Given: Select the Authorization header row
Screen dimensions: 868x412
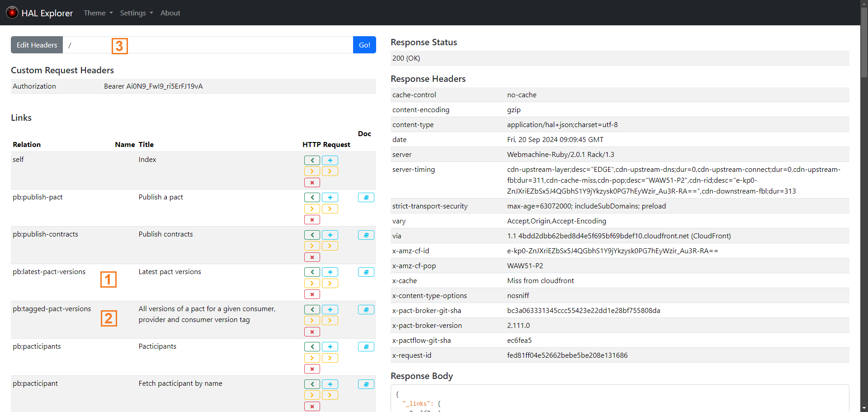Looking at the screenshot, I should coord(192,86).
